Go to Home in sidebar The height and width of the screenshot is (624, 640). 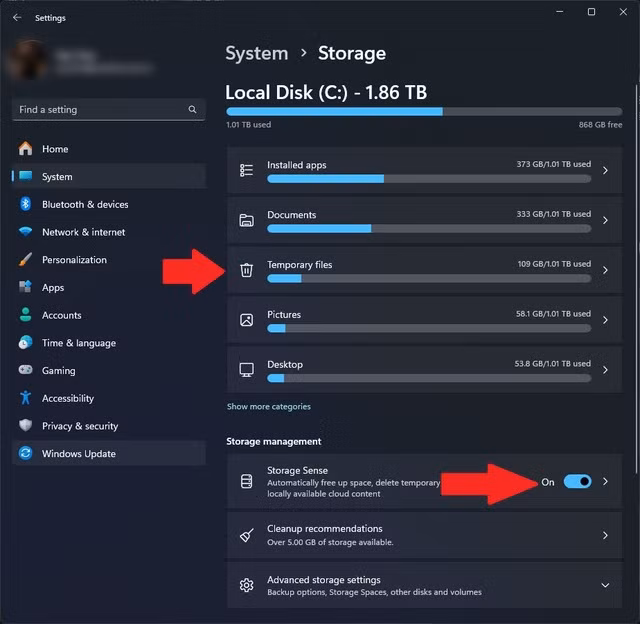tap(109, 149)
